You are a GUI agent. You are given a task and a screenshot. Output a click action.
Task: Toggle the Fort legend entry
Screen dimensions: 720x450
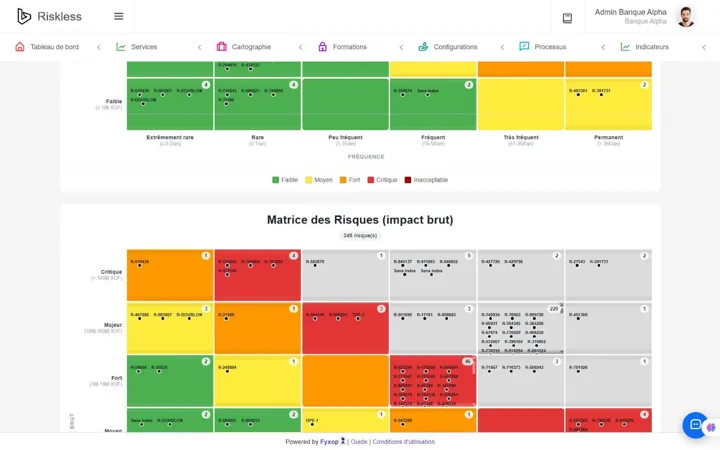point(350,180)
